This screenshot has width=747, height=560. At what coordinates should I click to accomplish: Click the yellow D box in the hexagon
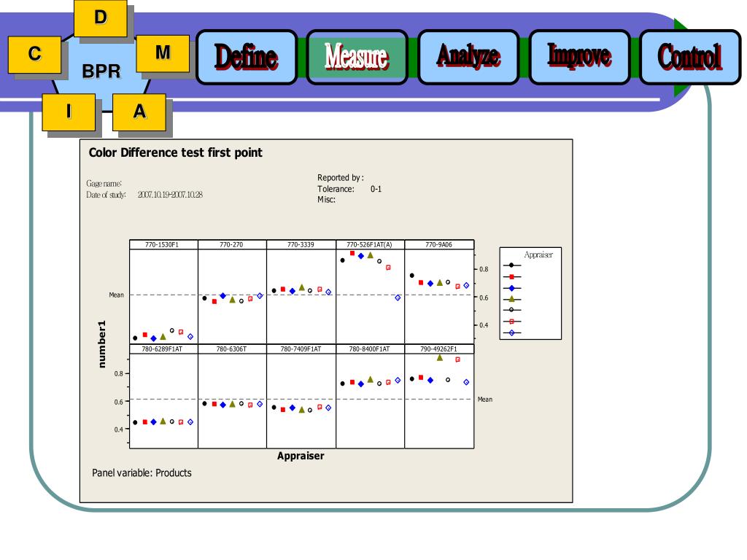[x=101, y=17]
